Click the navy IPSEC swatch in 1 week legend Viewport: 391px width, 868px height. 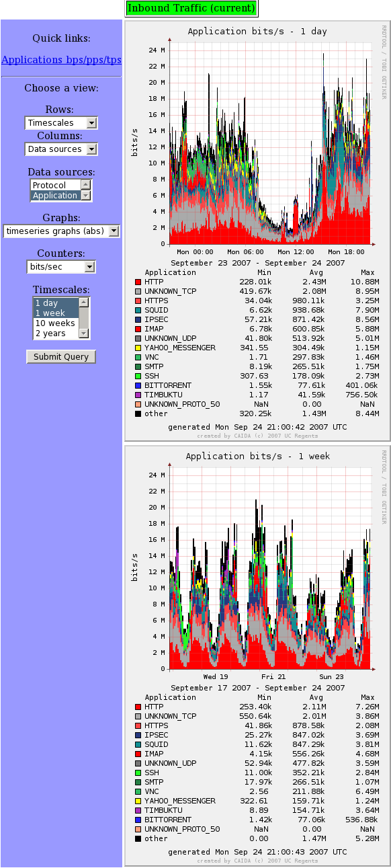[x=138, y=736]
